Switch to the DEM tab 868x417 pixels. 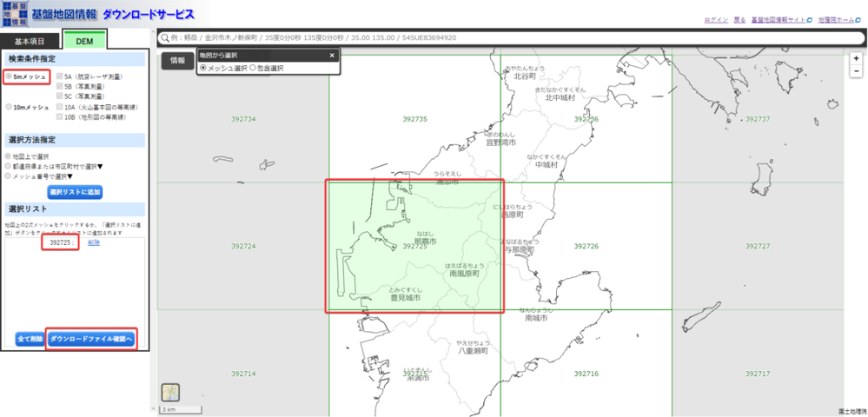84,42
